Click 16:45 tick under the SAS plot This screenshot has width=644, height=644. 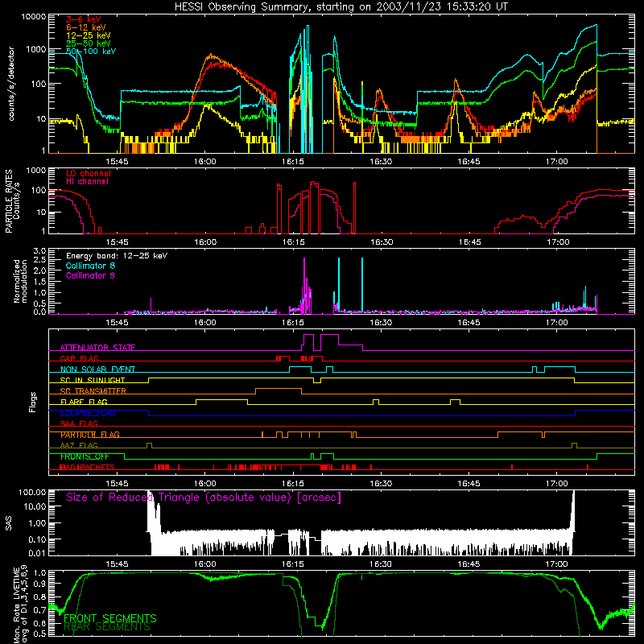[469, 564]
